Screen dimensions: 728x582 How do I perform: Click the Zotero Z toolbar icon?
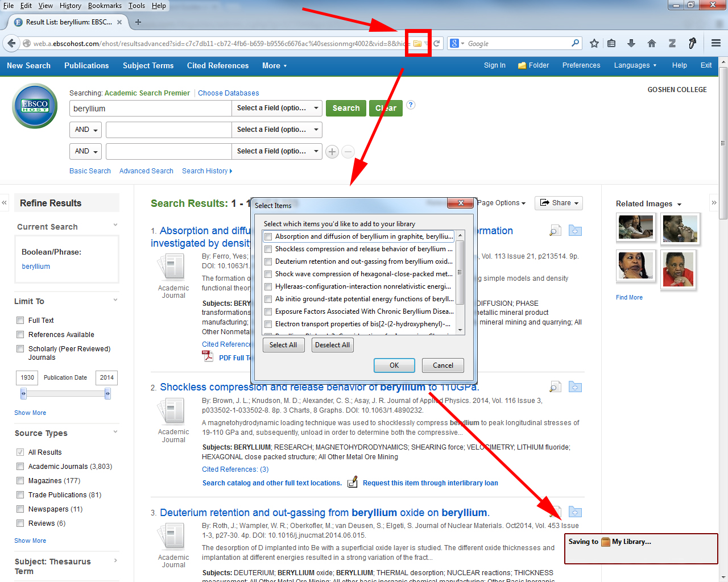click(x=672, y=43)
